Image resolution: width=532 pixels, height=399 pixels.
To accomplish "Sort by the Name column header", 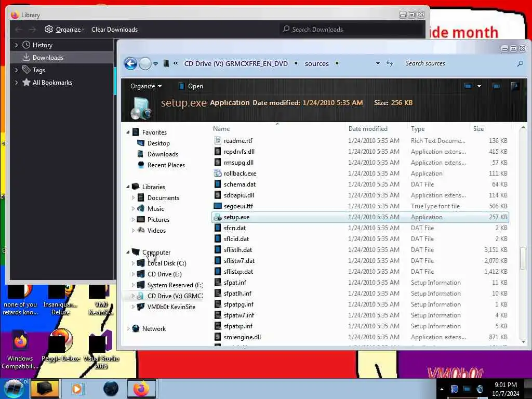I will tap(221, 129).
